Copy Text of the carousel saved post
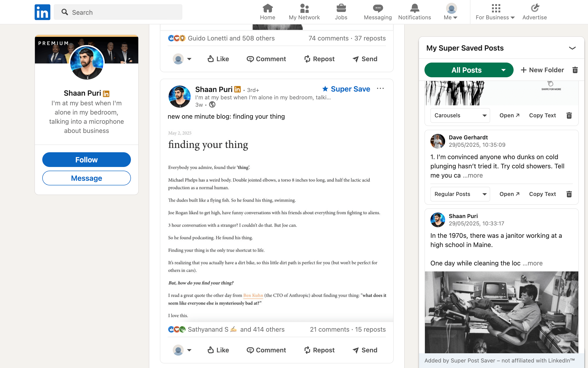 coord(542,115)
